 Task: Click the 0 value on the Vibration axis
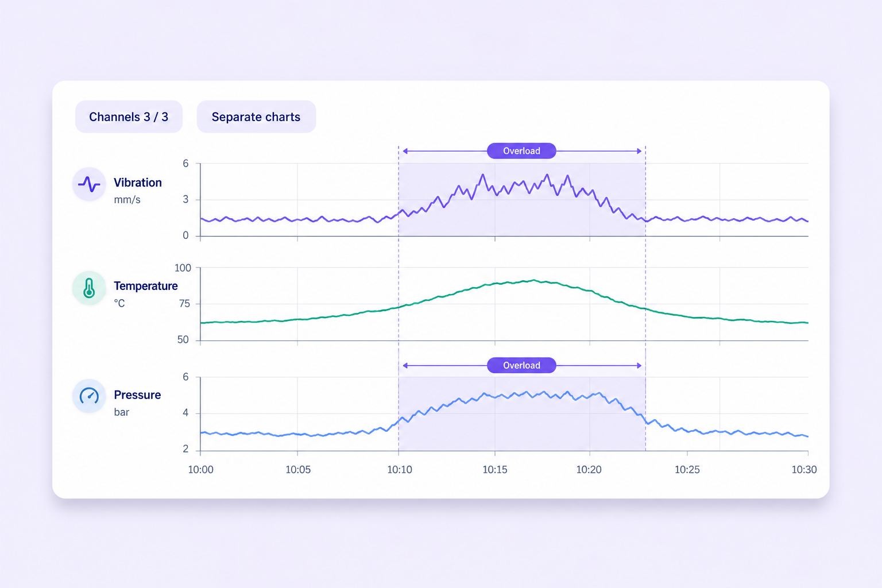pos(185,235)
